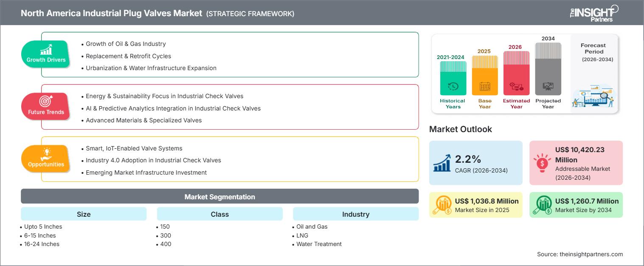Click the Market Size 2025 coin icon
This screenshot has width=644, height=266.
tap(442, 205)
